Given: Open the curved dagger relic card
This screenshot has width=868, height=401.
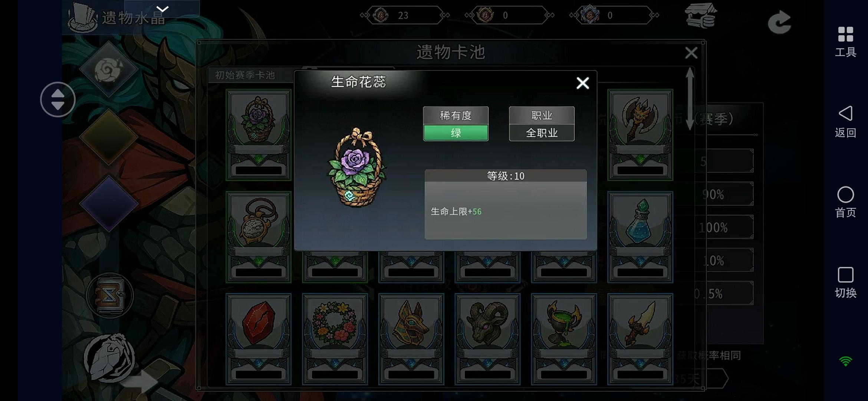Looking at the screenshot, I should tap(640, 339).
